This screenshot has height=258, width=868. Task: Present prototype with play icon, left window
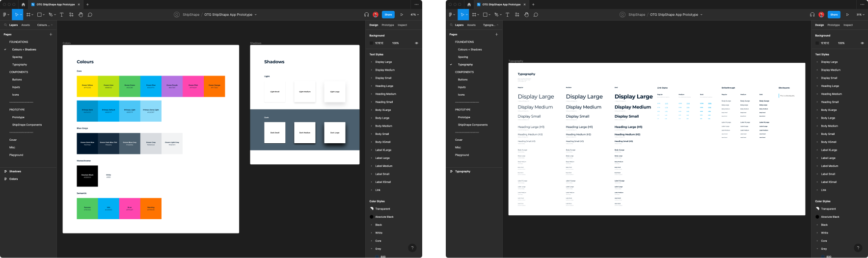[x=402, y=15]
